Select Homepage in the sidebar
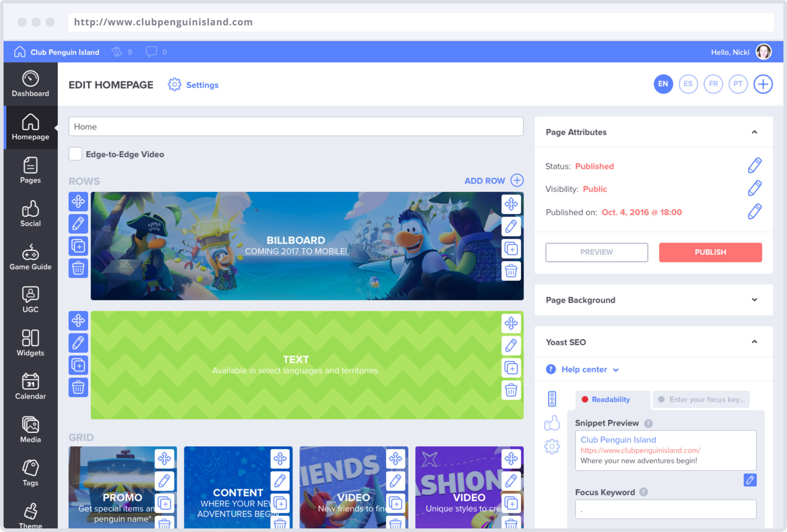787x532 pixels. (30, 127)
